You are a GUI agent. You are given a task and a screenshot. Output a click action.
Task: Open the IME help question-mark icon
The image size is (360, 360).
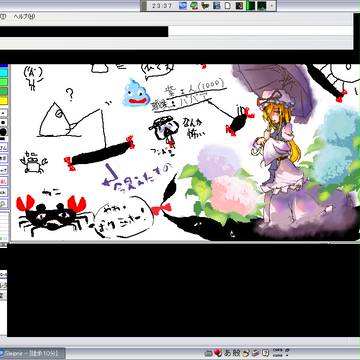(x=265, y=353)
